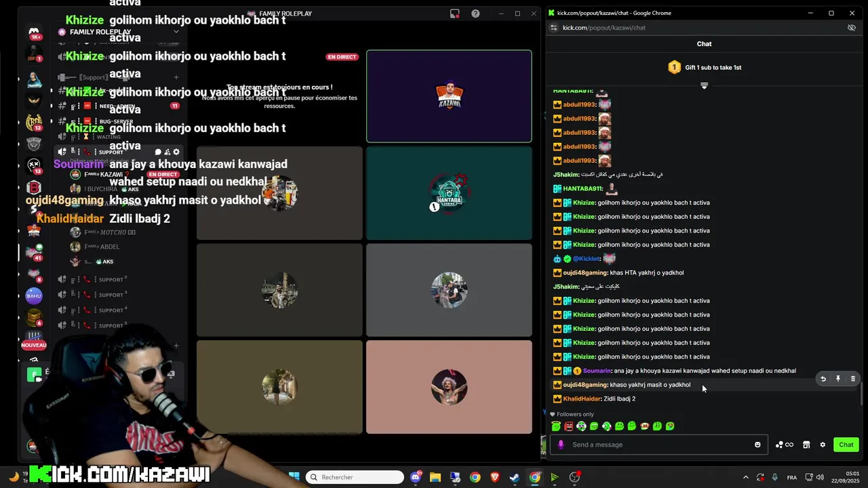Open the emoji picker in message field
The image size is (868, 488).
[757, 445]
